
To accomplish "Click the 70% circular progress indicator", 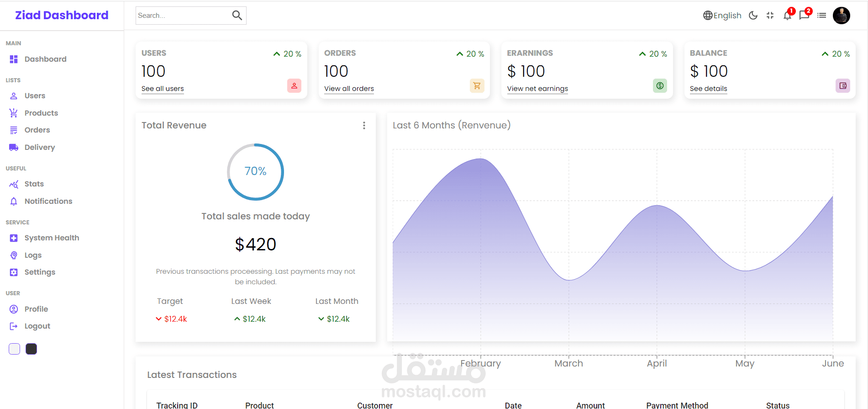I will pyautogui.click(x=256, y=172).
